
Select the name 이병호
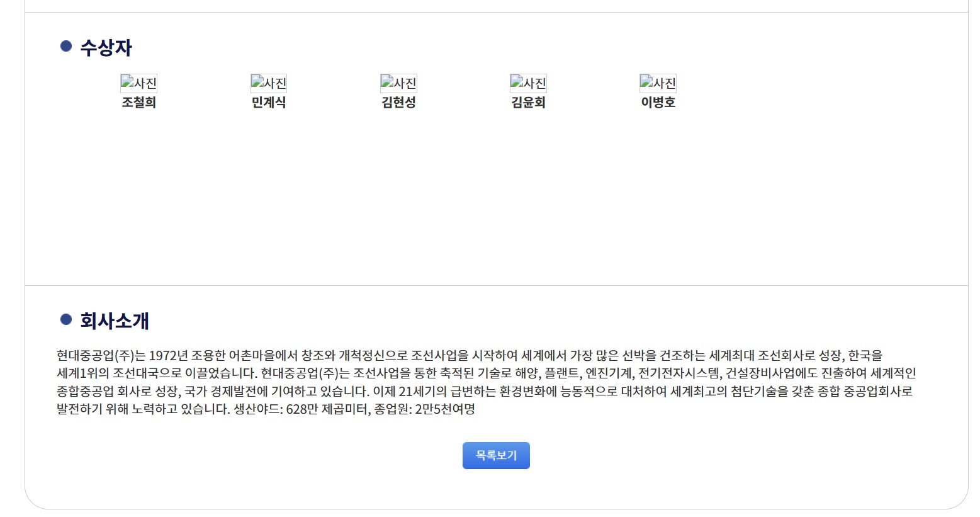coord(658,102)
